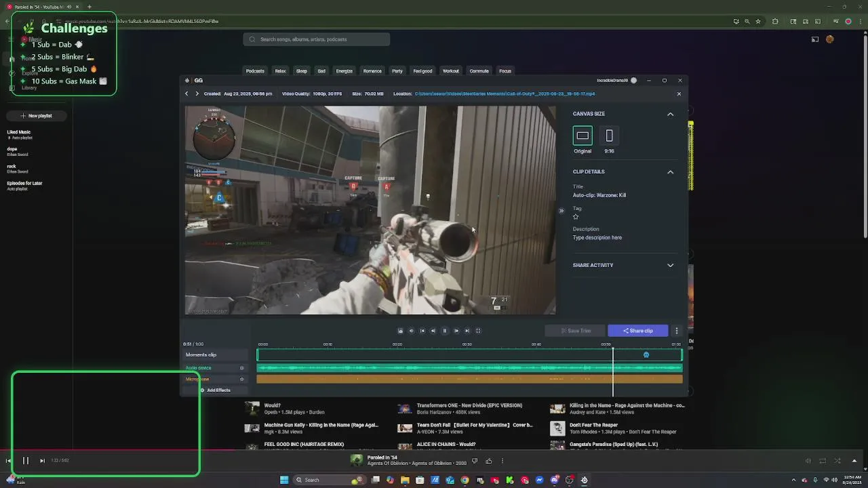Open File Explorer from the taskbar
The height and width of the screenshot is (488, 868).
pos(405,480)
